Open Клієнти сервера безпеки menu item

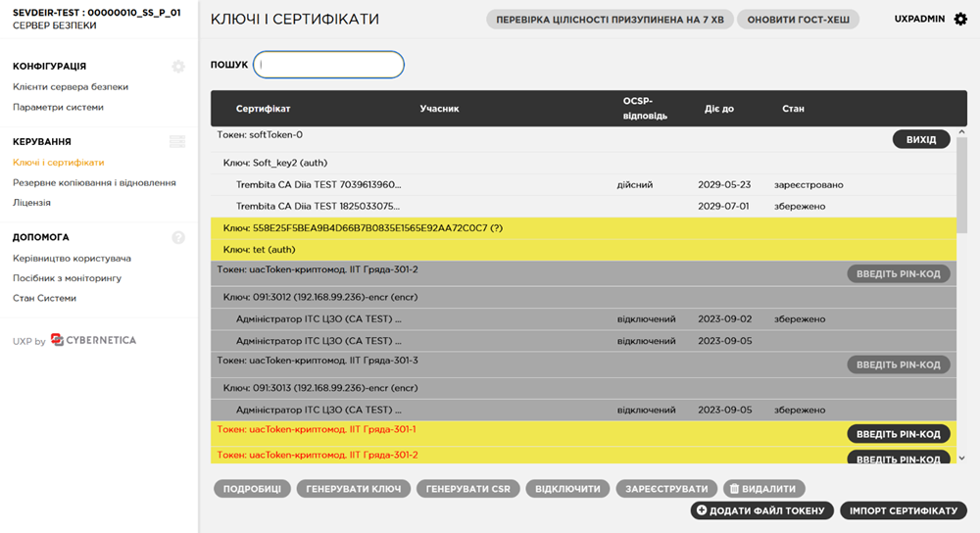click(x=71, y=87)
